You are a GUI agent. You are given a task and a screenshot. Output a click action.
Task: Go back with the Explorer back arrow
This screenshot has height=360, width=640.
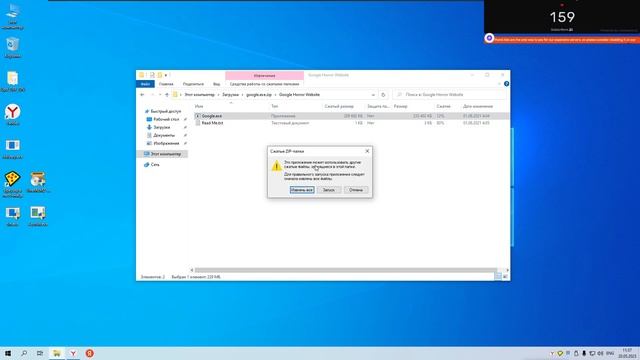(142, 95)
